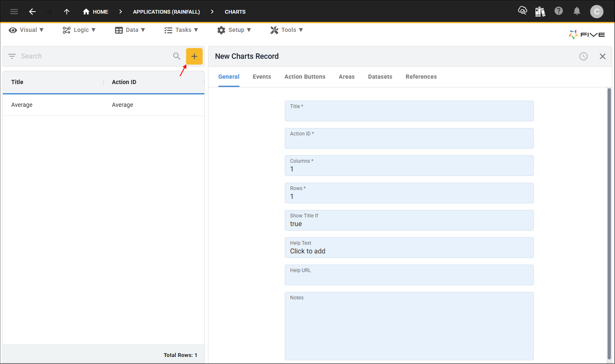615x364 pixels.
Task: Switch to the Datasets tab
Action: pos(380,77)
